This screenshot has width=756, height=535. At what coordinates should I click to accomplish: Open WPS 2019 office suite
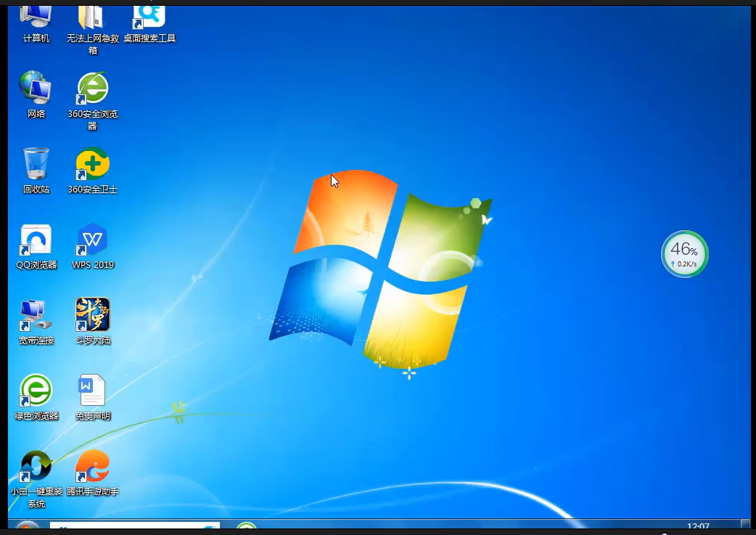point(92,240)
